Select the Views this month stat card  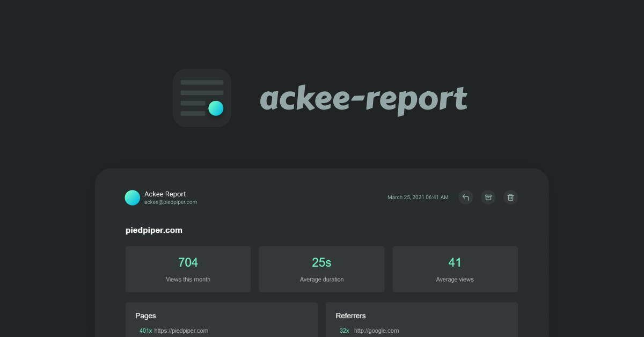click(188, 269)
